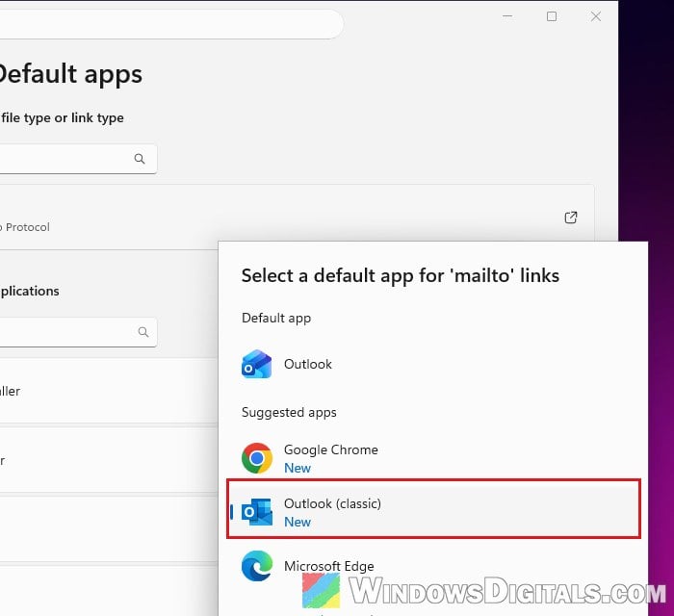The width and height of the screenshot is (674, 616).
Task: Click the 'Default apps' page heading
Action: pos(70,74)
